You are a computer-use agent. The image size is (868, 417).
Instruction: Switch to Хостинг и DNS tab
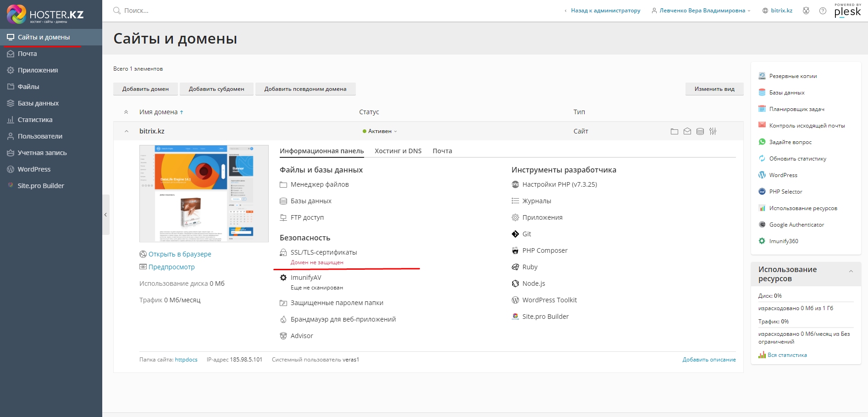coord(398,151)
